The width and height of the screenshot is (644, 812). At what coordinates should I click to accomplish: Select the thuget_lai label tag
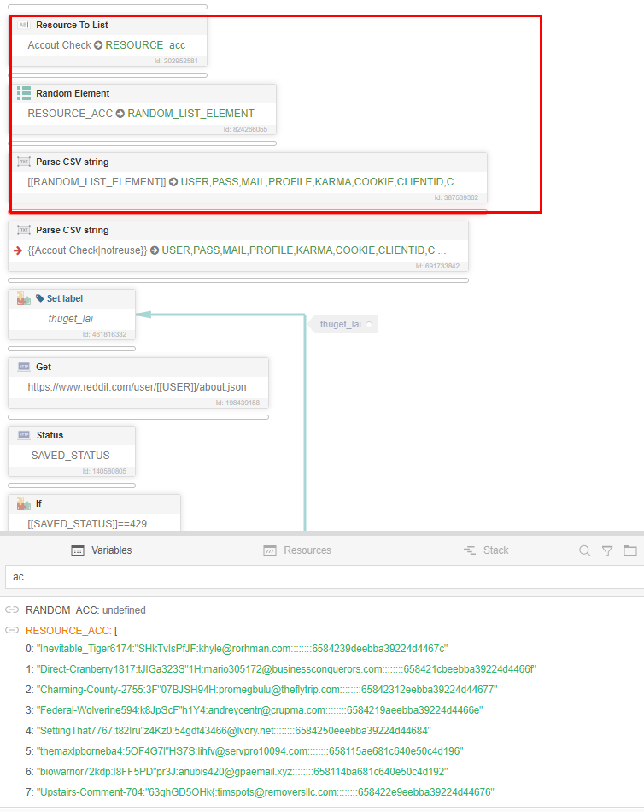341,325
